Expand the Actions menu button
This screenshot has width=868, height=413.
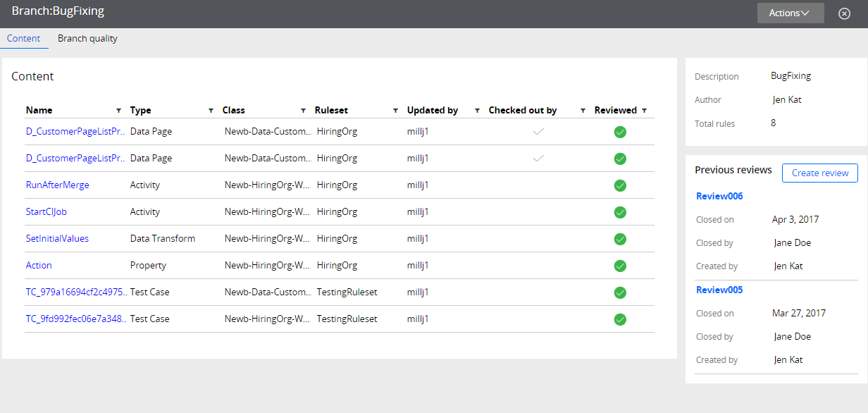tap(790, 13)
